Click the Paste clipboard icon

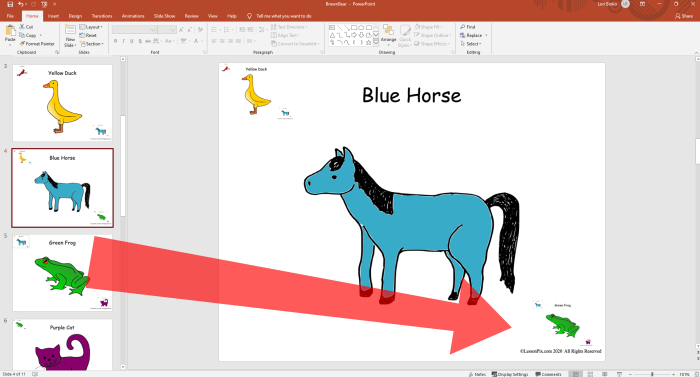pos(10,31)
